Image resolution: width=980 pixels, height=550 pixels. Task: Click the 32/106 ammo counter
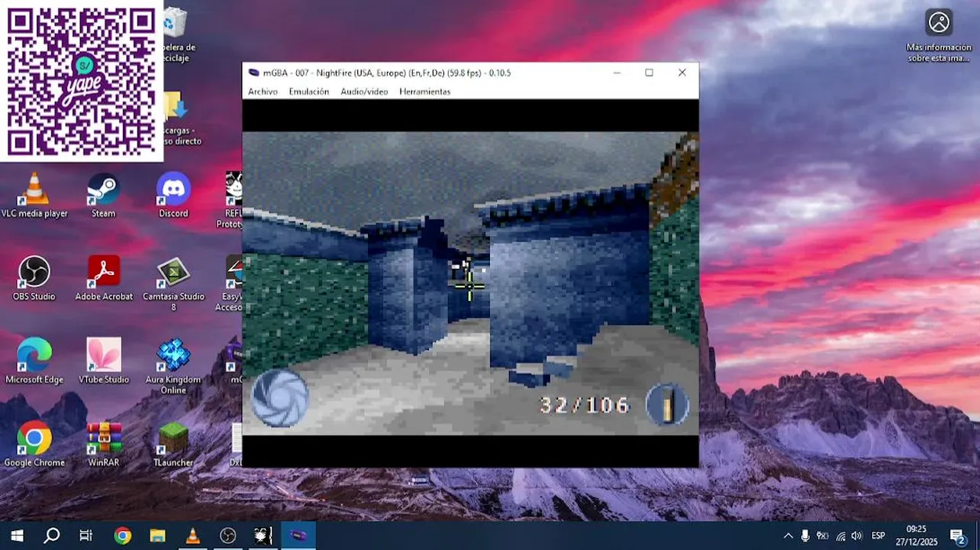[x=585, y=405]
